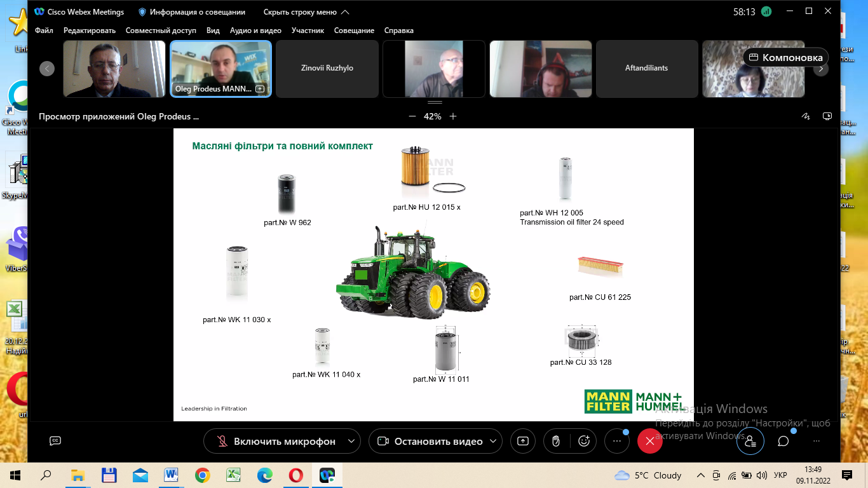Open weather widget showing 5°C Cloudy
Viewport: 868px width, 488px height.
point(648,475)
